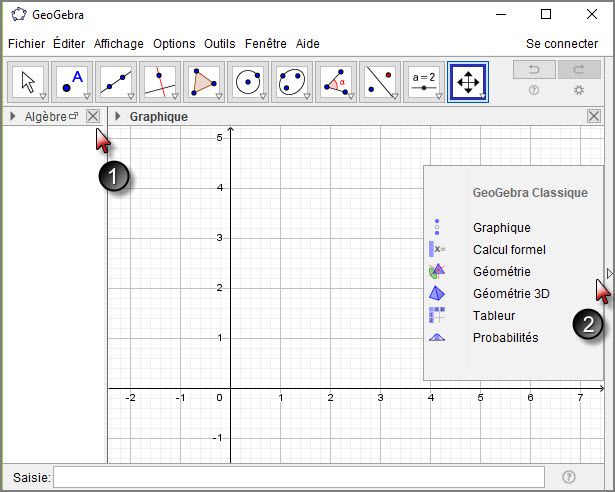Screen dimensions: 615x492
Task: Select the Move Graphics View tool
Action: pos(468,82)
